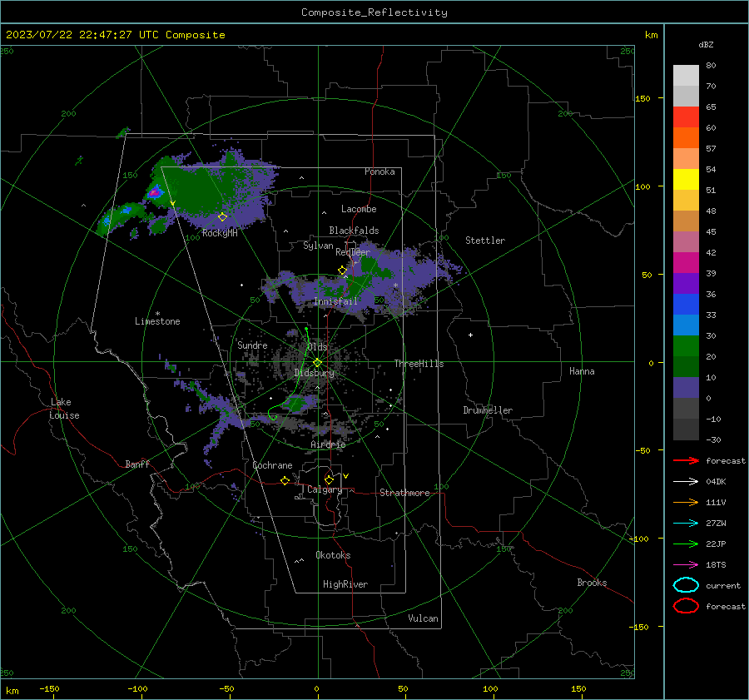Click the yellow diamond marker at Red Deer
The image size is (749, 700).
tap(342, 271)
